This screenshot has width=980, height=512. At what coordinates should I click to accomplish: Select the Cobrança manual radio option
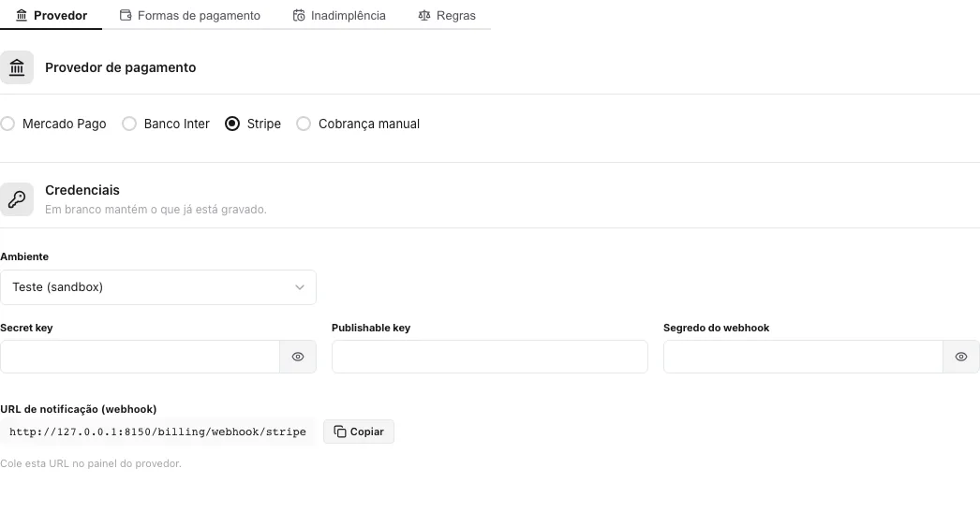click(x=304, y=124)
